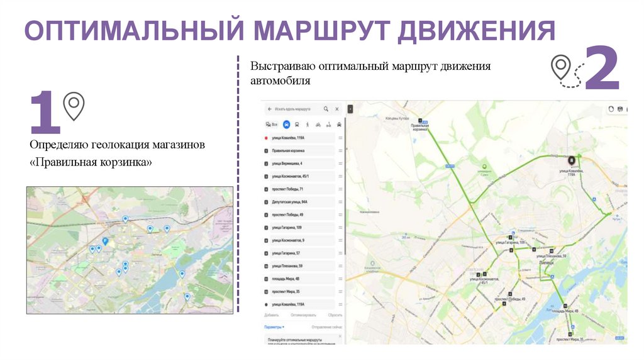Open 'Отправление сейчас' departure time selector

[x=327, y=327]
